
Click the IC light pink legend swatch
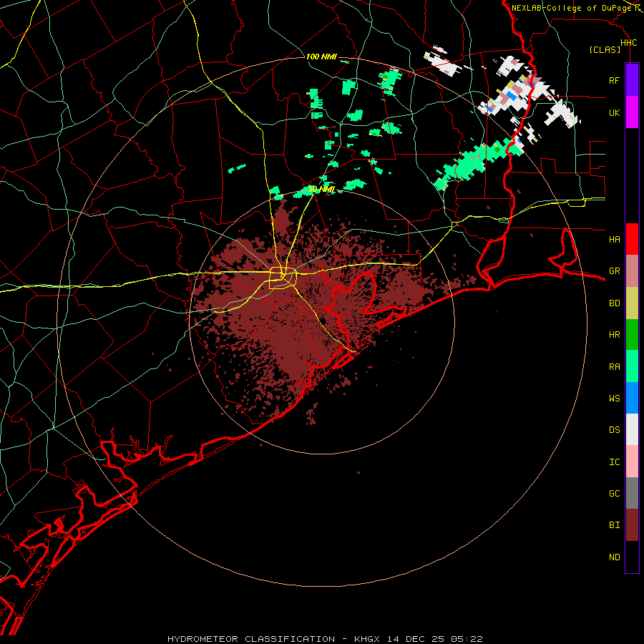(632, 462)
